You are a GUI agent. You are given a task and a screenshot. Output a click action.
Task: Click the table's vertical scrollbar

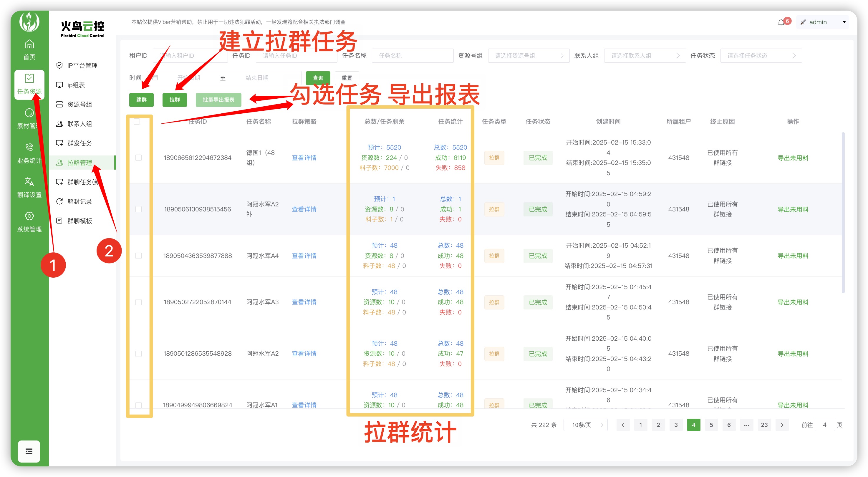click(843, 212)
